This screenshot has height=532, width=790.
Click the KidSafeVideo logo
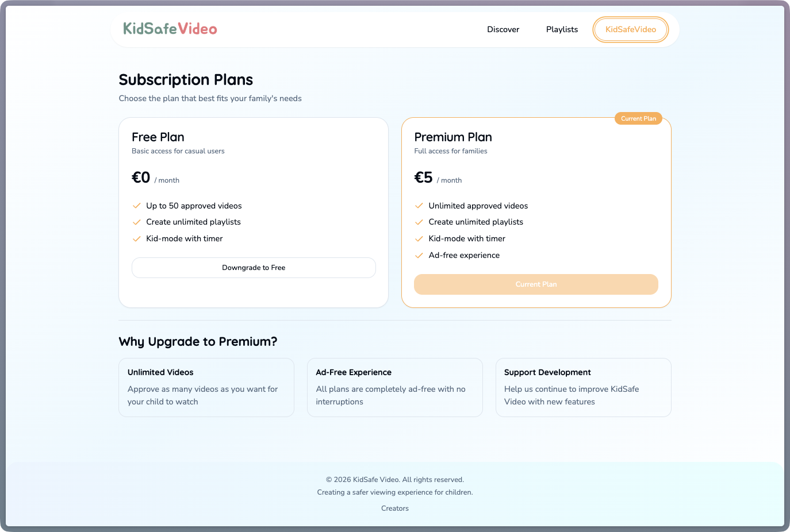pos(170,29)
